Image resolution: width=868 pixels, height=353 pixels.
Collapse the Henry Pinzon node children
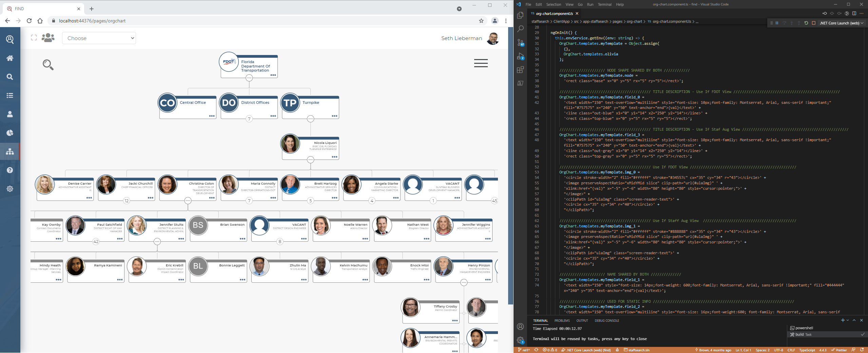coord(464,282)
